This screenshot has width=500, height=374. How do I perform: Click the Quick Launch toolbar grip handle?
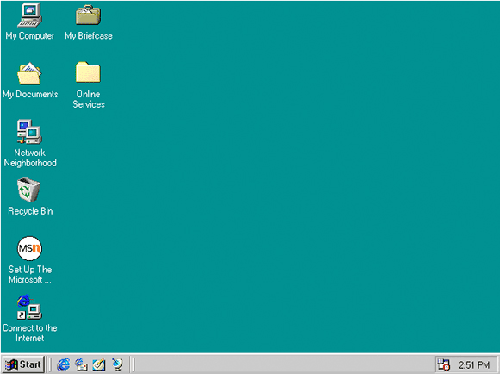point(50,364)
